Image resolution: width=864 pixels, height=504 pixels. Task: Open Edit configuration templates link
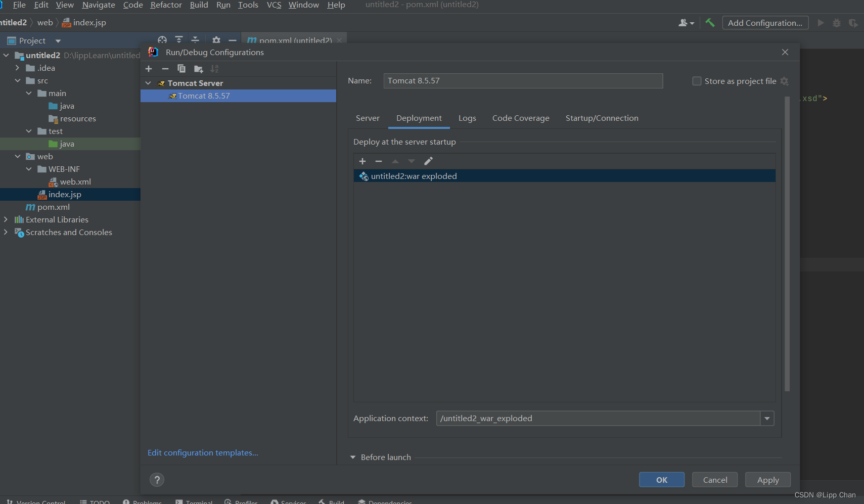pos(203,453)
